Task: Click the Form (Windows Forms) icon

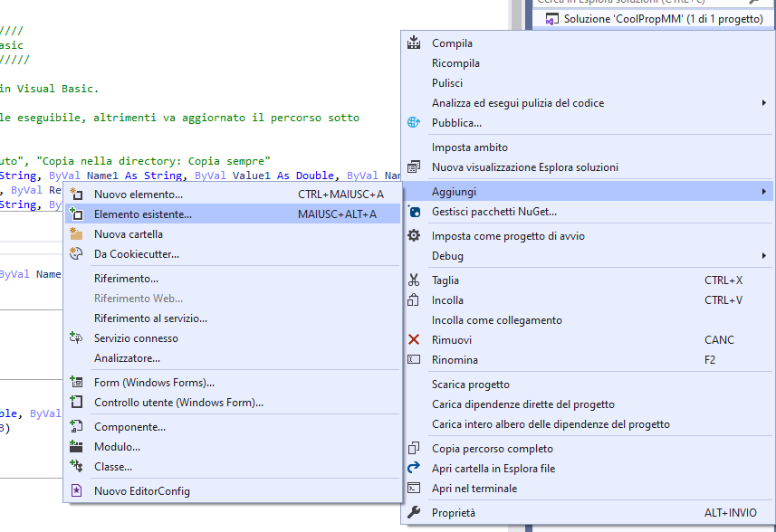Action: 76,382
